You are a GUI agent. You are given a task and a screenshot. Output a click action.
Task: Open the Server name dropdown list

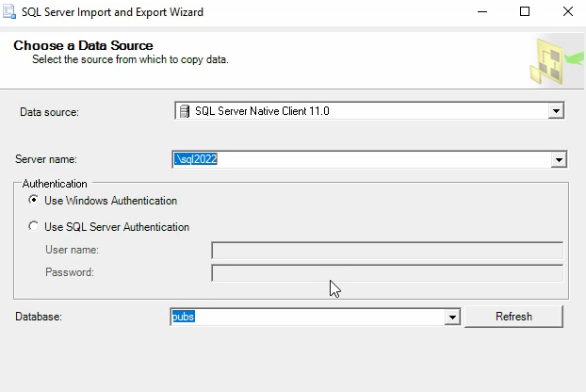point(559,160)
